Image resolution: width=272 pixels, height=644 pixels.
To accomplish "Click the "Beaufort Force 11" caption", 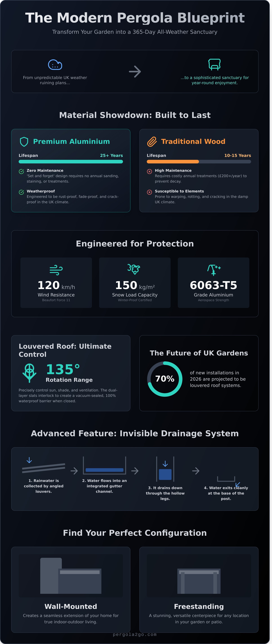I will point(56,300).
